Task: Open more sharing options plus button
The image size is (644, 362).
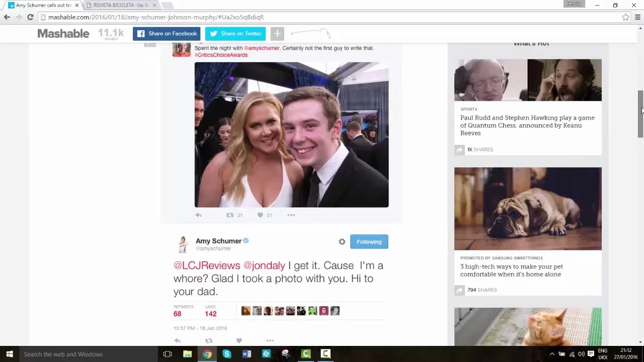Action: pyautogui.click(x=277, y=34)
